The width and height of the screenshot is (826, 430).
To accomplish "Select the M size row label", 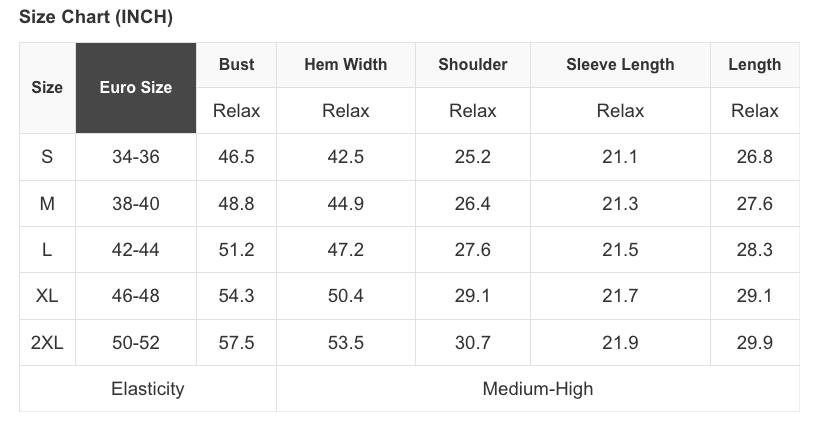I will 47,204.
